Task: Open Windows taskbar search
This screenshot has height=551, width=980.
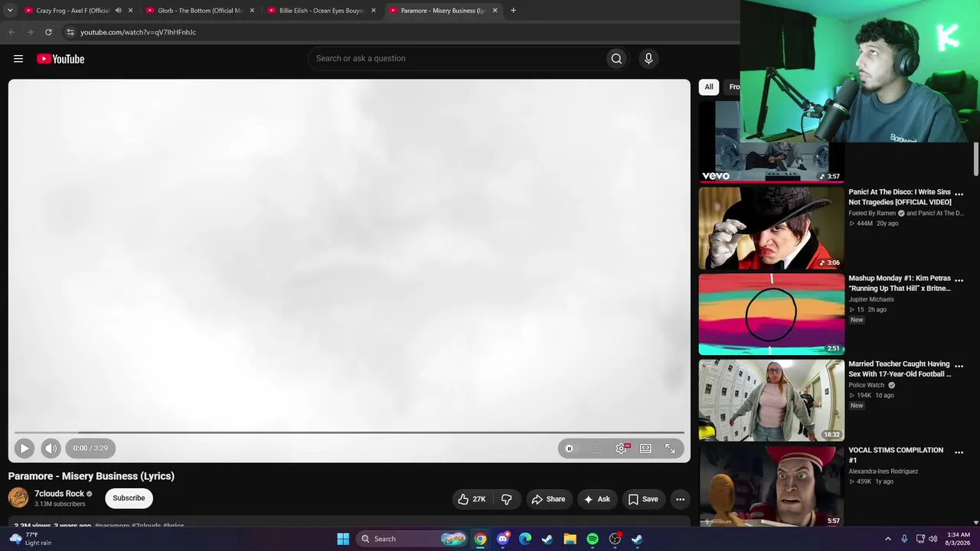Action: click(413, 539)
